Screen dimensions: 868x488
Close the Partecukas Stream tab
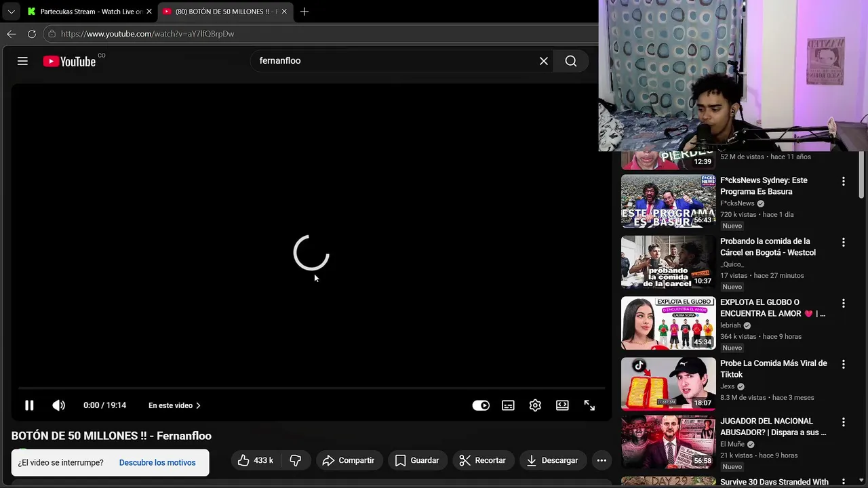click(x=149, y=12)
